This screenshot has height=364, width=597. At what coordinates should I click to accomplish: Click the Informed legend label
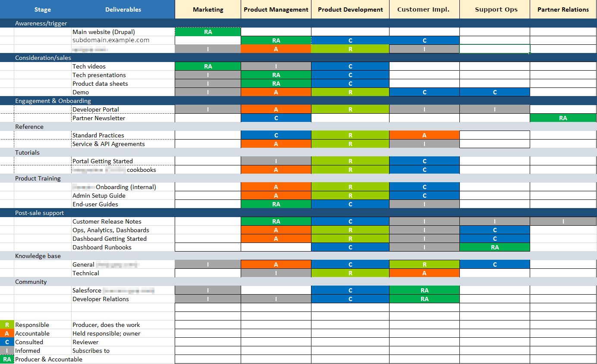(x=28, y=351)
